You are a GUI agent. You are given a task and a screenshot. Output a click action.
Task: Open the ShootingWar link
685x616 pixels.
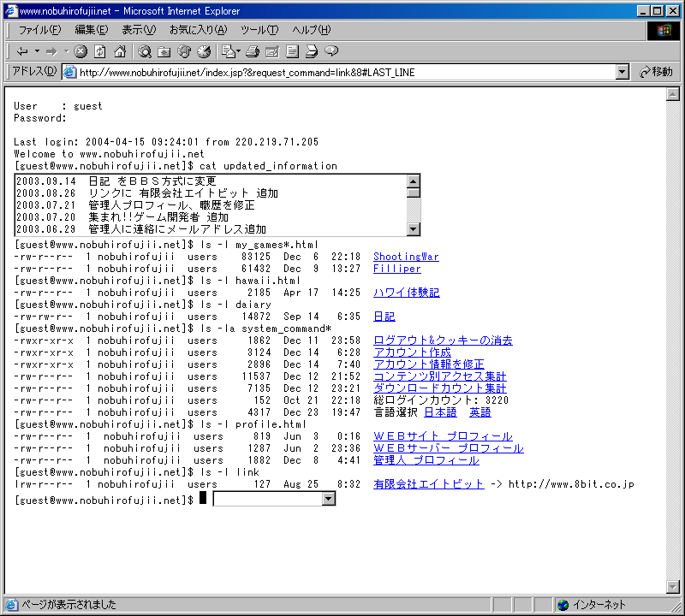[406, 257]
